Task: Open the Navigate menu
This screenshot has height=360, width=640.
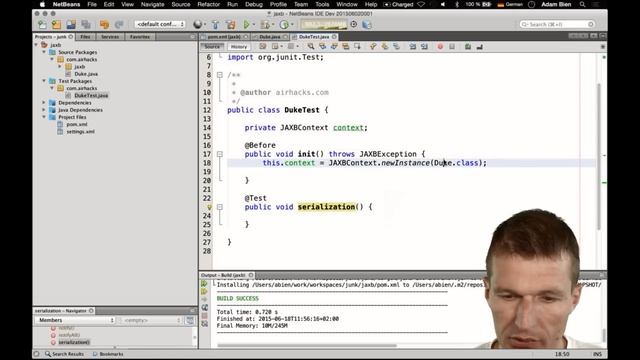Action: click(x=153, y=4)
